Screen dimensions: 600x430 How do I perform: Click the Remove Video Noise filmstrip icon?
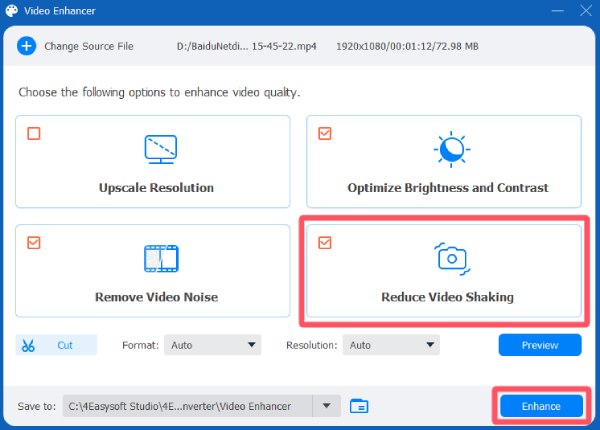point(161,259)
